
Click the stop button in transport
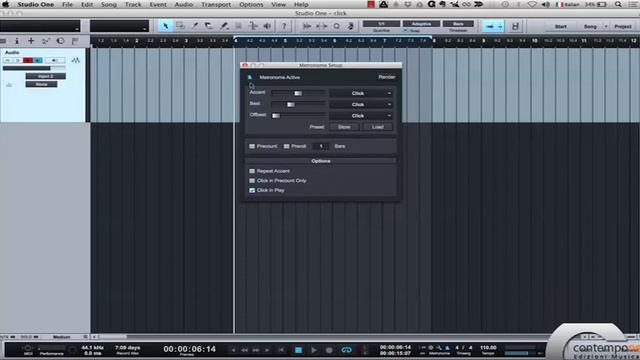298,350
